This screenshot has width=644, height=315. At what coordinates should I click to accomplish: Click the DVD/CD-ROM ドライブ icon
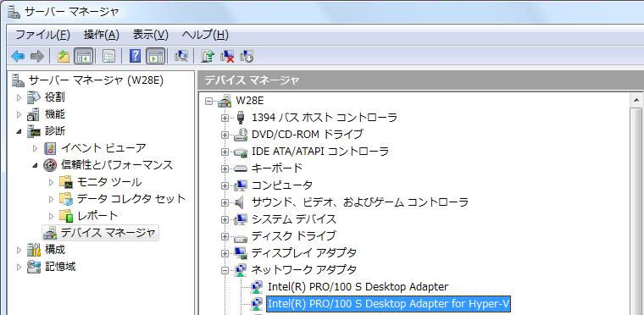[x=241, y=135]
